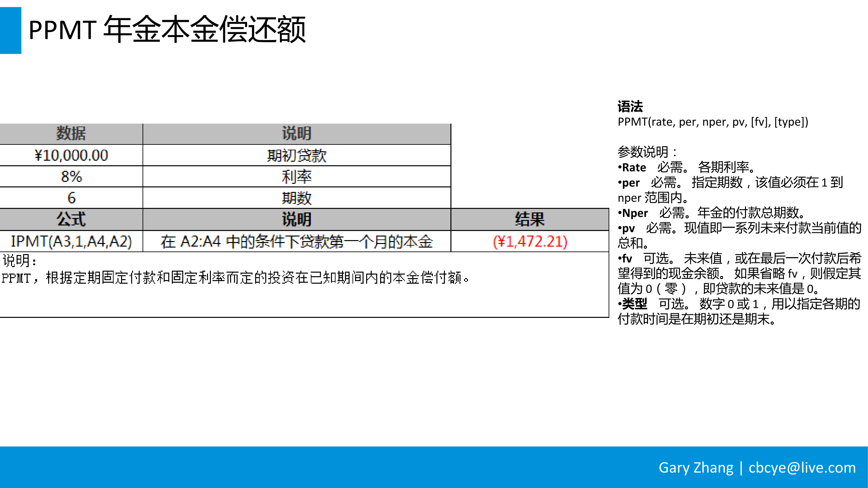Select the '数据' header cell
The width and height of the screenshot is (868, 488).
(71, 134)
